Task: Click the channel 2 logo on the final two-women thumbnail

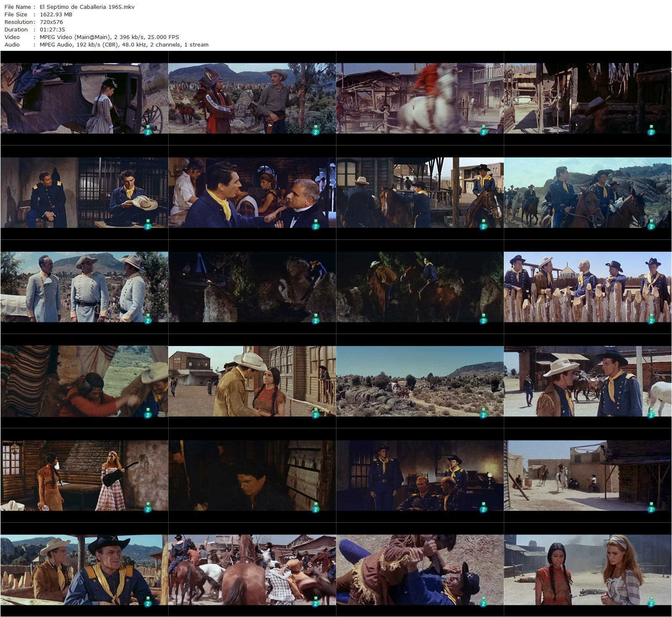Action: (651, 603)
